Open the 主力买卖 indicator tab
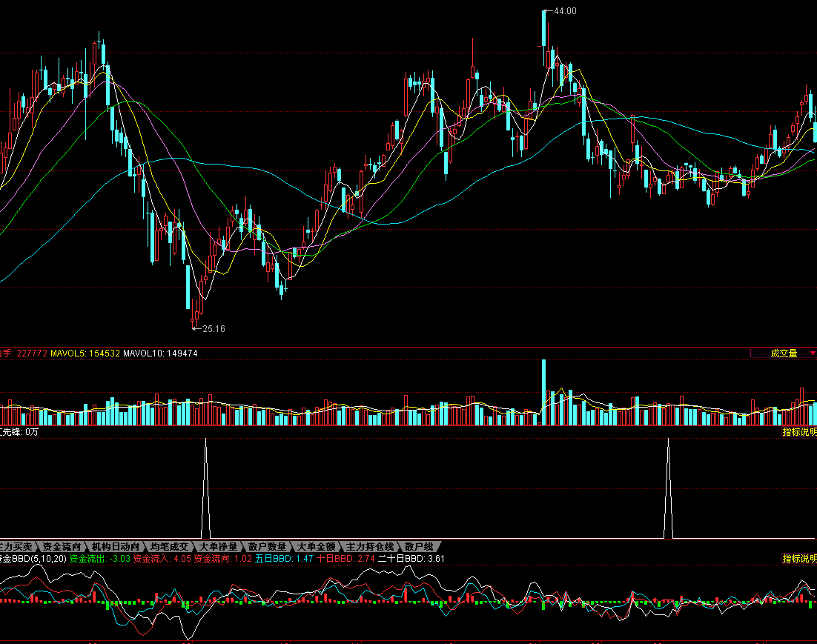The width and height of the screenshot is (817, 644). coord(16,546)
